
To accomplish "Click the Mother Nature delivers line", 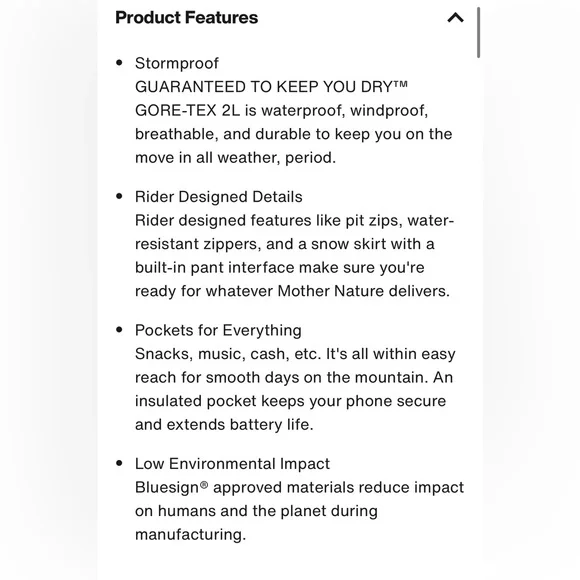I will click(292, 291).
